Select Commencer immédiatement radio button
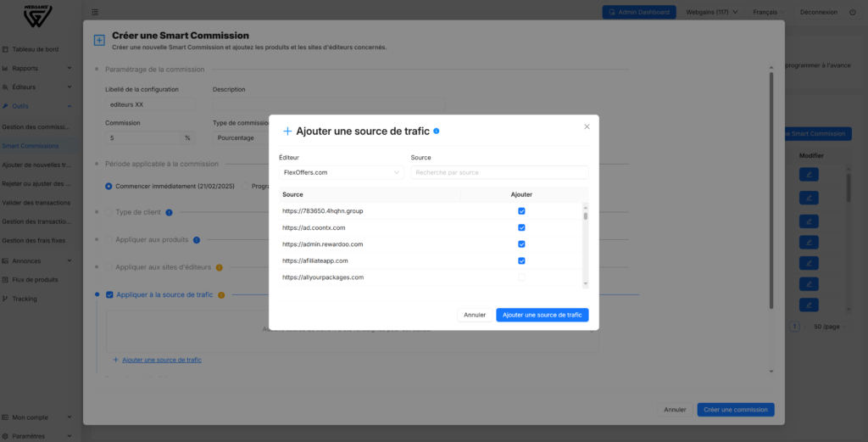This screenshot has height=442, width=868. click(x=108, y=187)
